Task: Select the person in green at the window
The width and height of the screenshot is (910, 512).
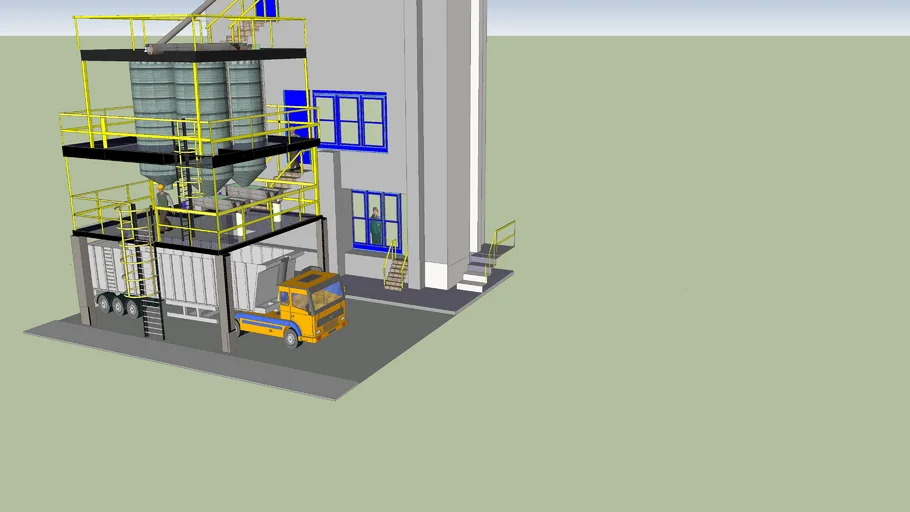Action: point(375,225)
